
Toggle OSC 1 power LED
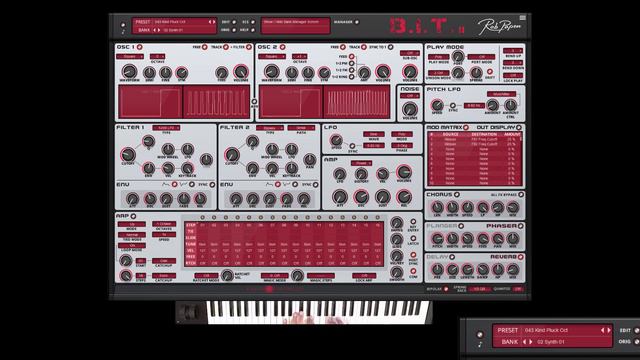point(139,47)
